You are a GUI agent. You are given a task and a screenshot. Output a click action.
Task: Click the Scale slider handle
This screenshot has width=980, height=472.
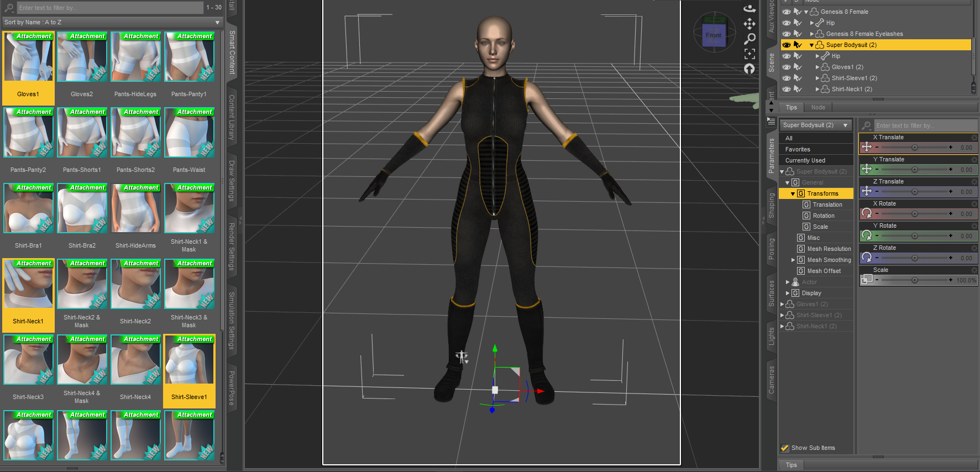[915, 280]
